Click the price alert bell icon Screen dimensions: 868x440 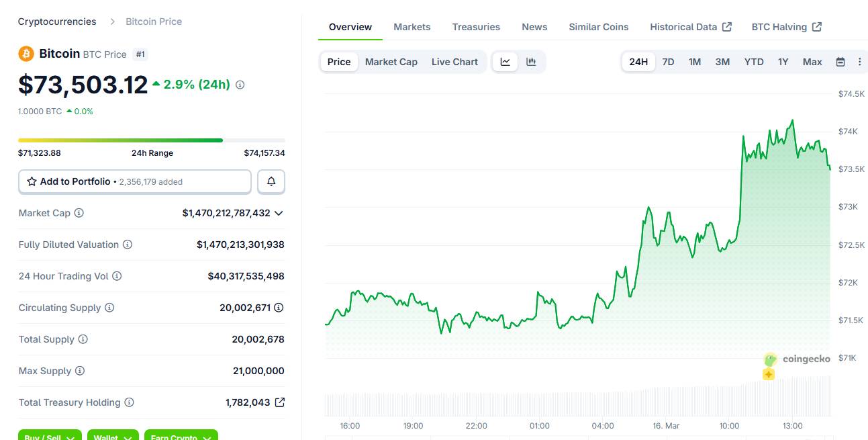click(x=271, y=181)
